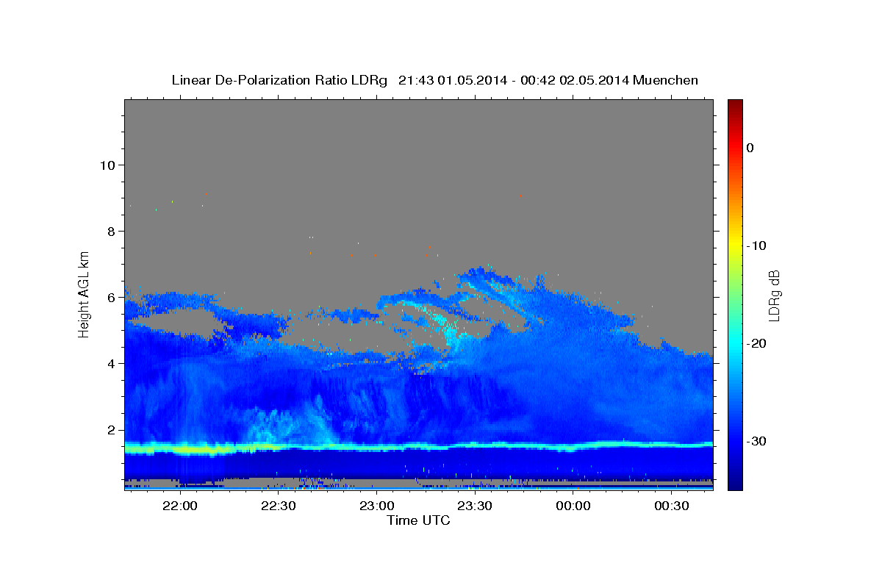Click the dark red top of colorbar
Viewport: 882px width, 588px height.
click(x=735, y=104)
